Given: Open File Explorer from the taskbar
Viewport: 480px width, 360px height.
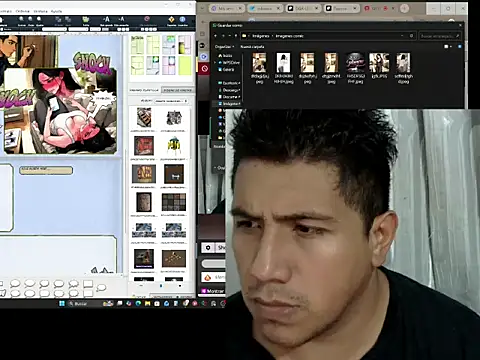Looking at the screenshot, I should click(147, 303).
